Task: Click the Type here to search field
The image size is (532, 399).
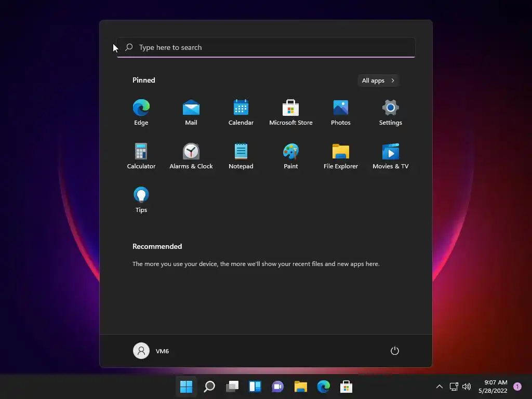Action: [x=266, y=47]
